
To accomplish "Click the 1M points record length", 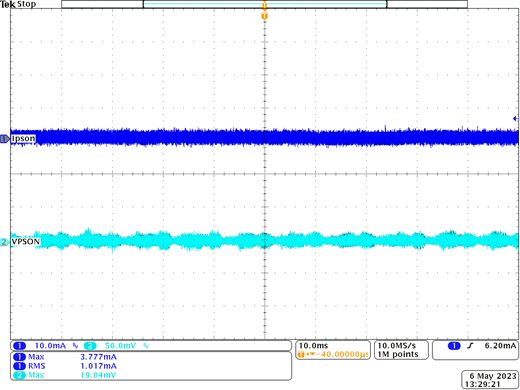I will click(x=398, y=354).
